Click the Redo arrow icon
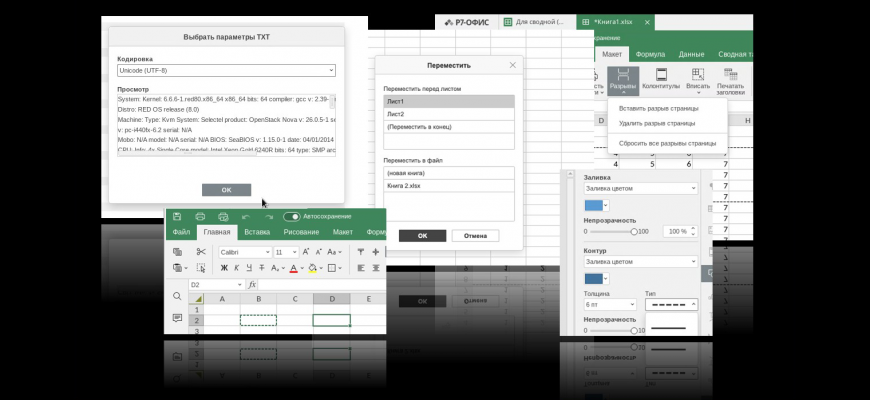Image resolution: width=870 pixels, height=400 pixels. click(x=269, y=217)
